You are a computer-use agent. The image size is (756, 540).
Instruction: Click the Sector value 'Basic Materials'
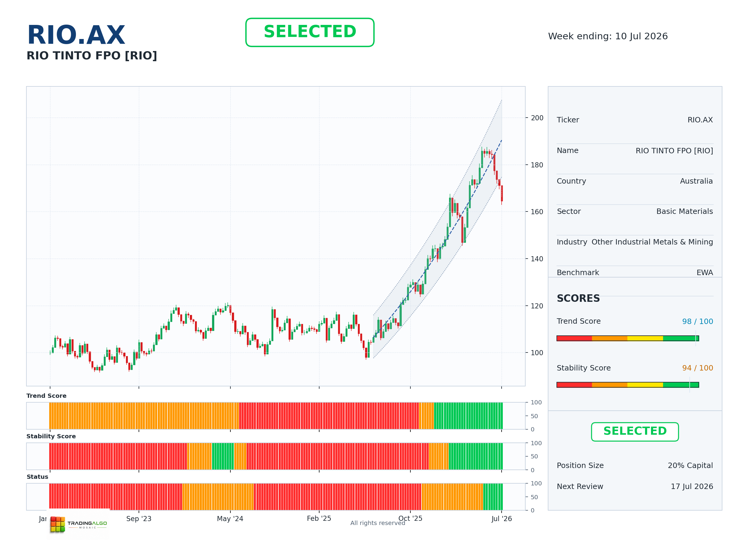tap(685, 211)
